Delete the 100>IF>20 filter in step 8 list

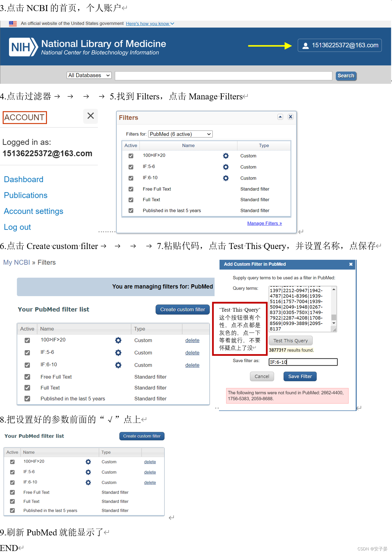(150, 462)
